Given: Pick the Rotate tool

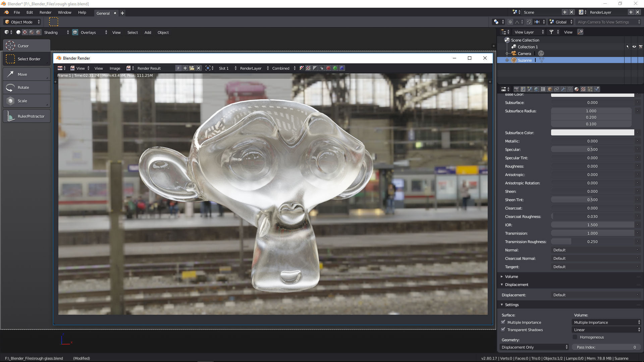Looking at the screenshot, I should (26, 87).
